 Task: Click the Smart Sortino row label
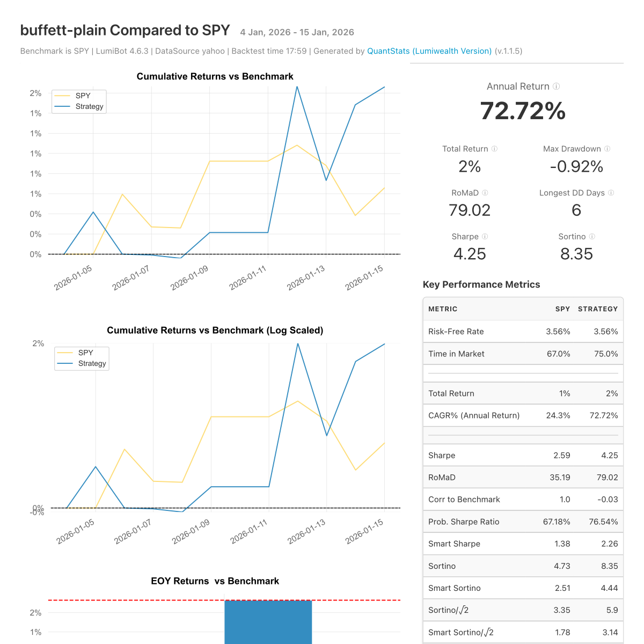click(455, 588)
